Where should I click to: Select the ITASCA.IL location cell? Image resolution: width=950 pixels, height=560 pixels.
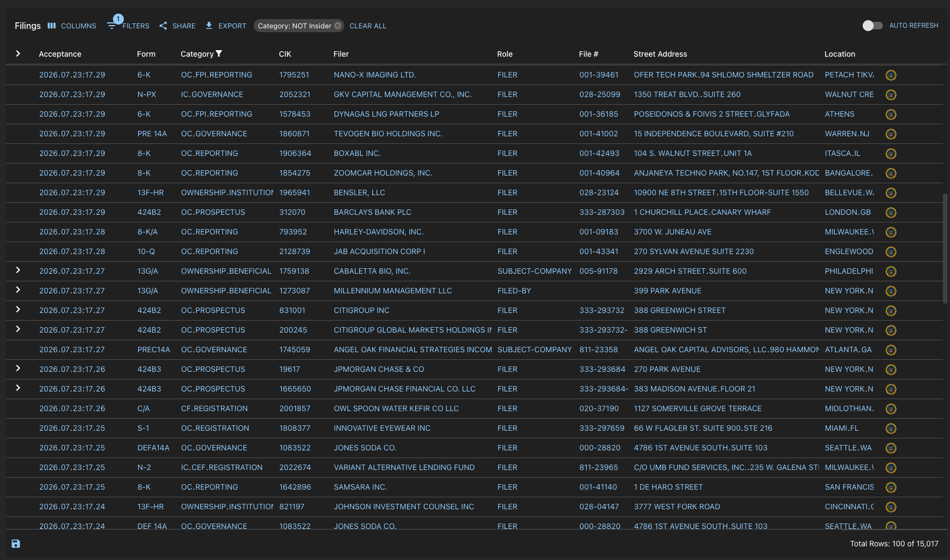(x=843, y=153)
